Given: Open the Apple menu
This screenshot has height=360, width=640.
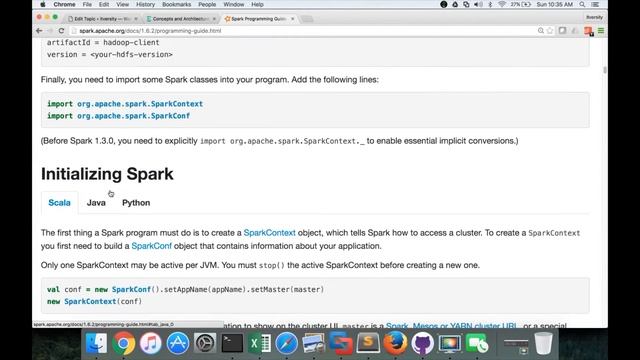Looking at the screenshot, I should [x=42, y=4].
